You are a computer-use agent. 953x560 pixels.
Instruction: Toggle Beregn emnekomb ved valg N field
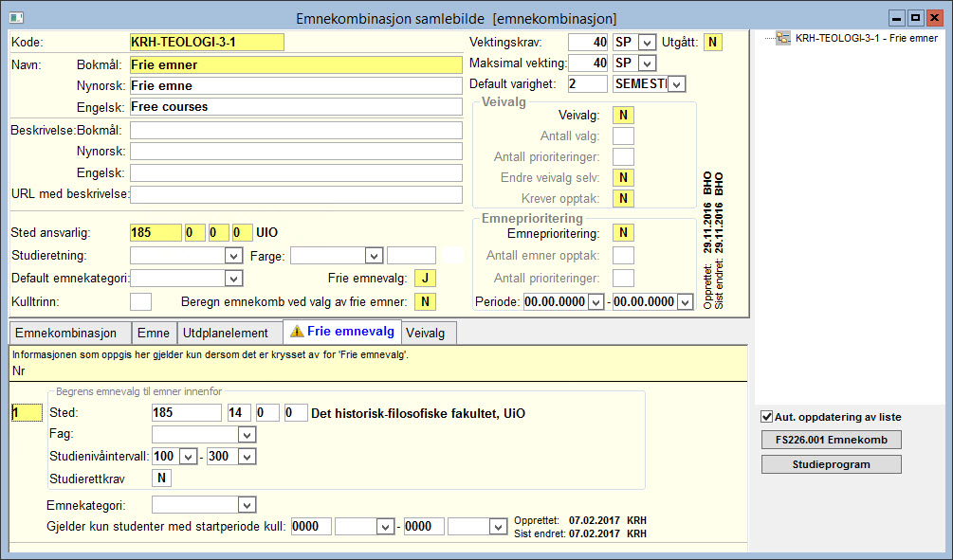[426, 302]
